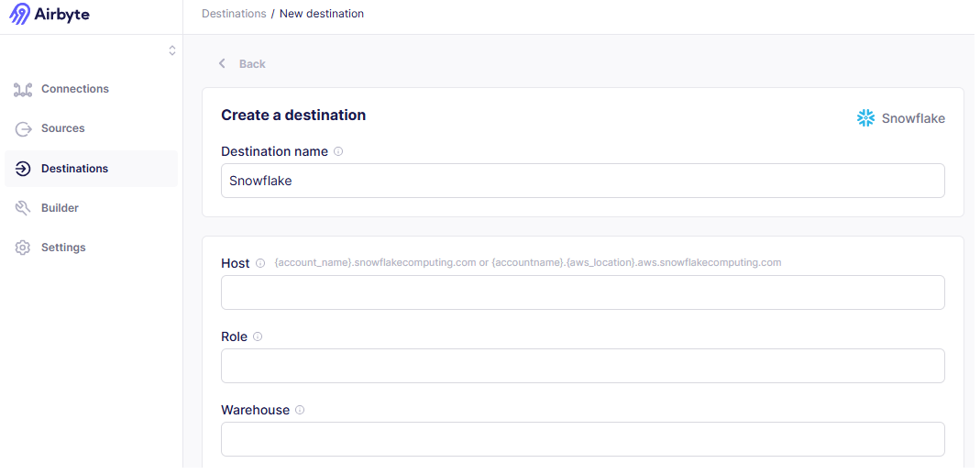This screenshot has height=474, width=980.
Task: Show info tooltip for Warehouse
Action: 300,410
